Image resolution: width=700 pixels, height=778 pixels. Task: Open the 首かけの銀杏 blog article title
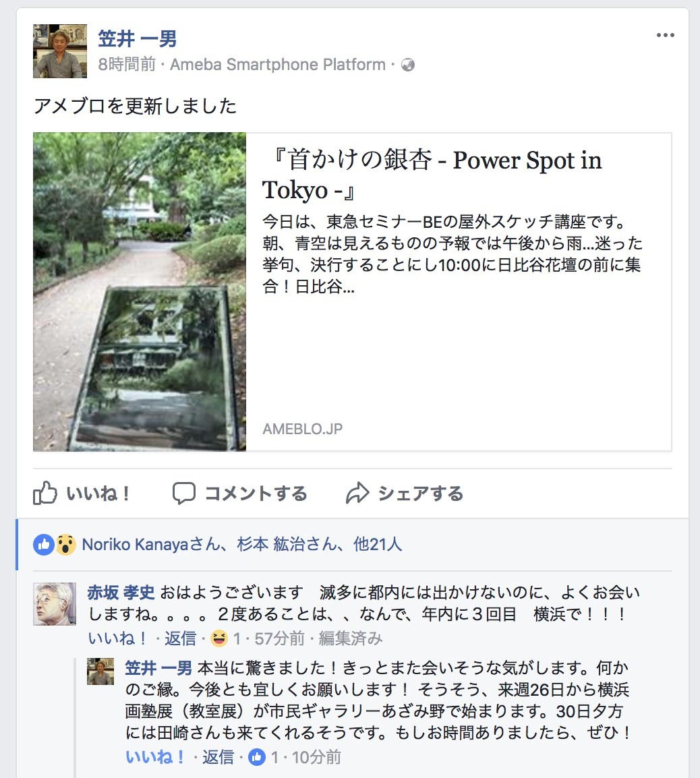click(432, 175)
